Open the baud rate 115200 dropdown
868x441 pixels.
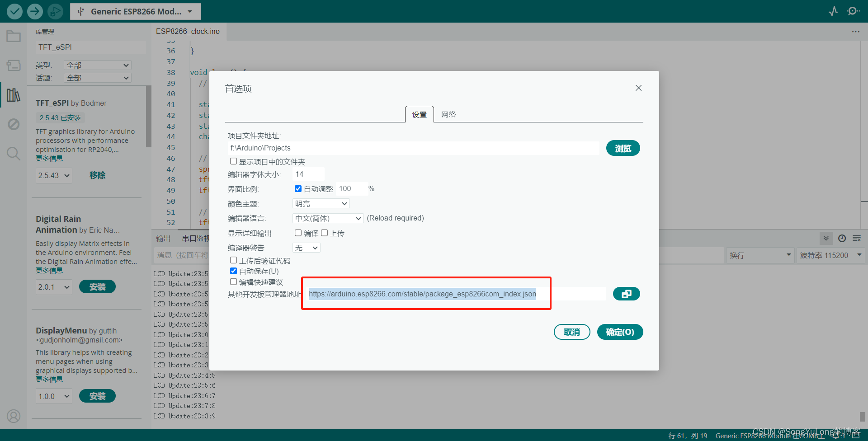click(x=831, y=255)
